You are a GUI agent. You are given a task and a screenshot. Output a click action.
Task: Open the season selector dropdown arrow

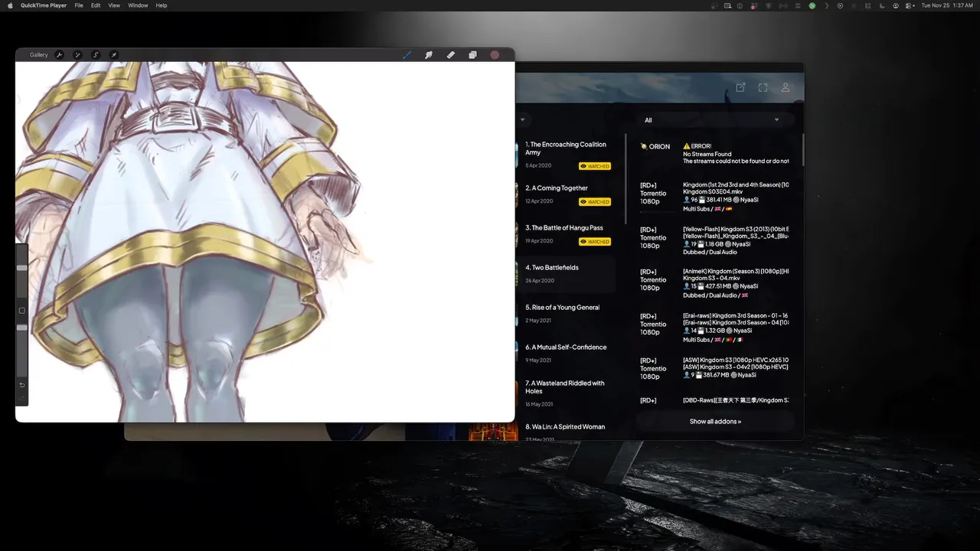[522, 120]
